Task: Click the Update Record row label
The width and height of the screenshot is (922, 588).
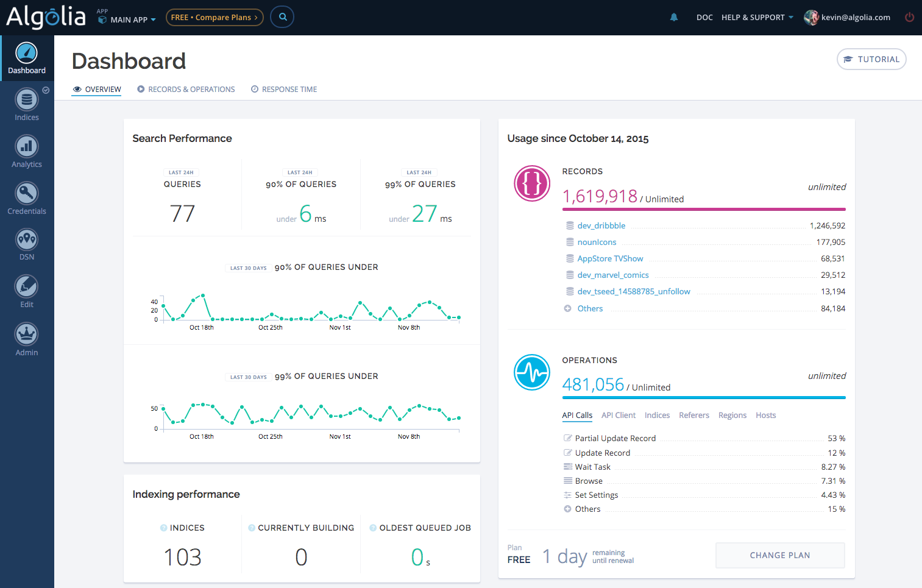Action: [603, 453]
